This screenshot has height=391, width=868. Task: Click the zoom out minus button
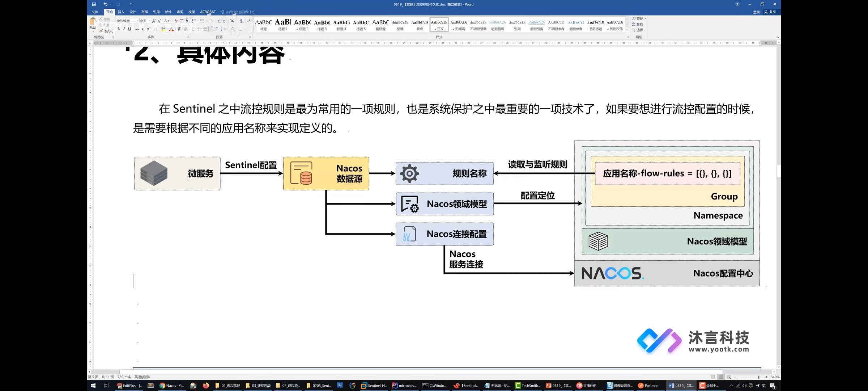(735, 377)
